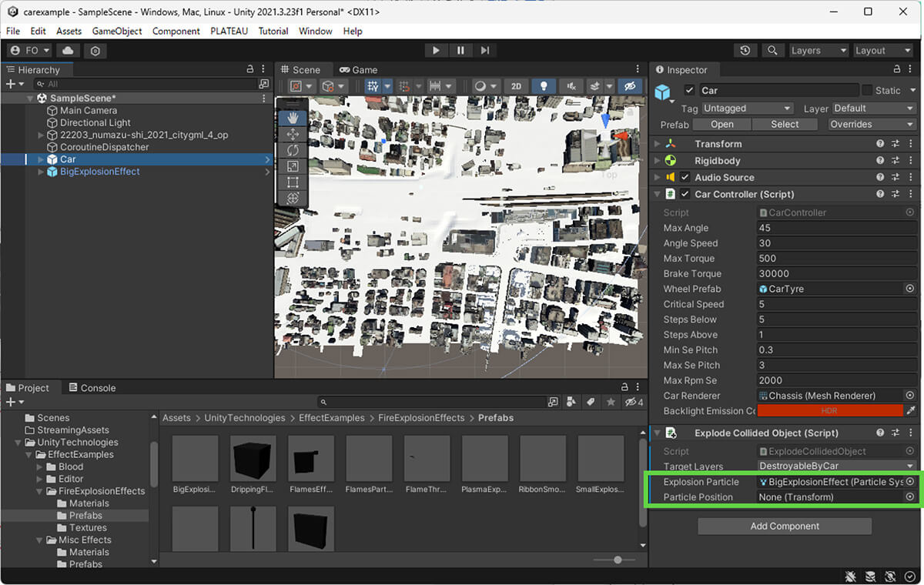Click the Pause button
The width and height of the screenshot is (924, 585).
click(x=460, y=50)
